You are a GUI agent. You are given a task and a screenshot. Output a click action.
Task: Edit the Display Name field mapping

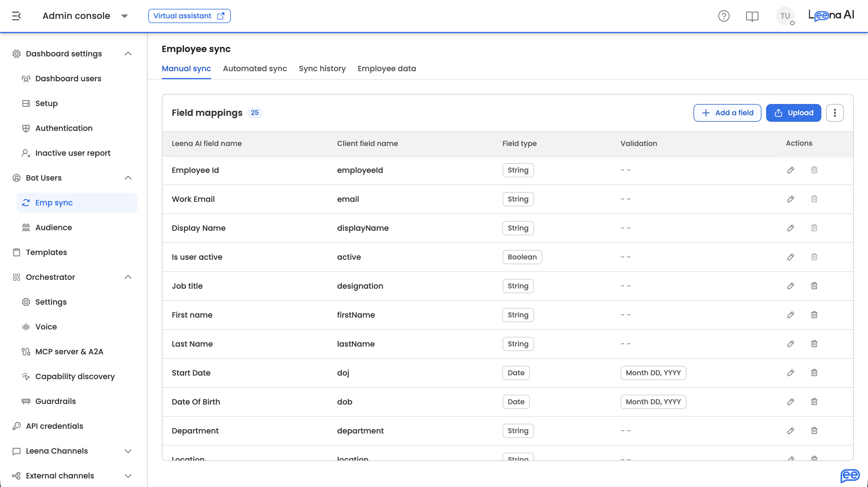(791, 228)
